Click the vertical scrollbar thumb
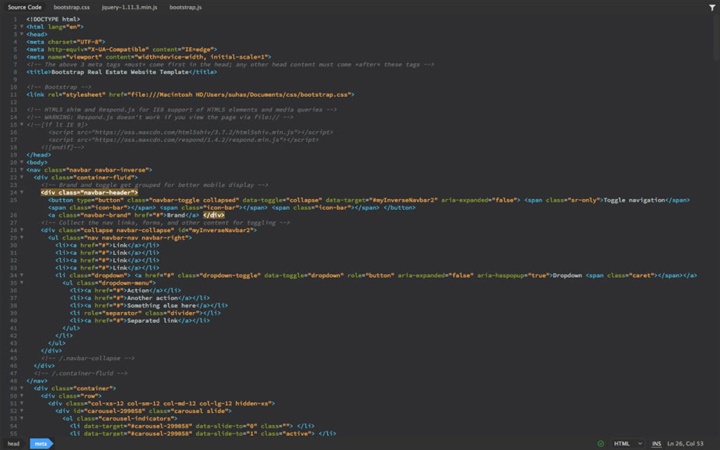This screenshot has height=450, width=720. click(717, 38)
